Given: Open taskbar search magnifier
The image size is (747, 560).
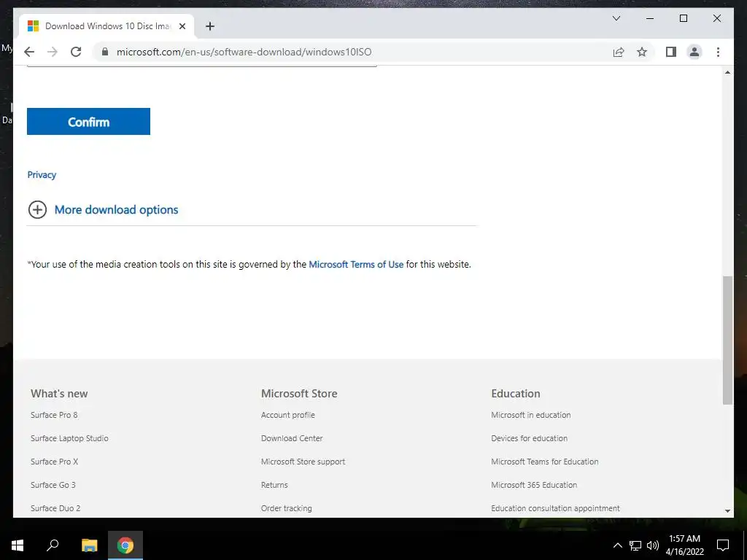Looking at the screenshot, I should [x=53, y=545].
